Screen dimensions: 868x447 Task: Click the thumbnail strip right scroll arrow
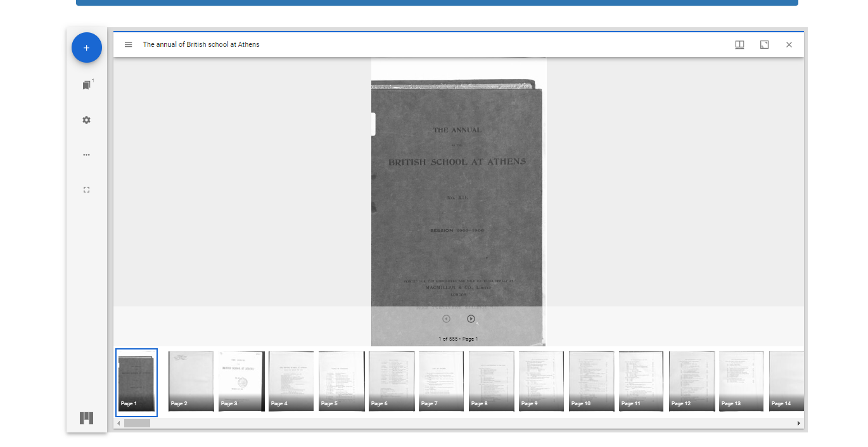798,424
